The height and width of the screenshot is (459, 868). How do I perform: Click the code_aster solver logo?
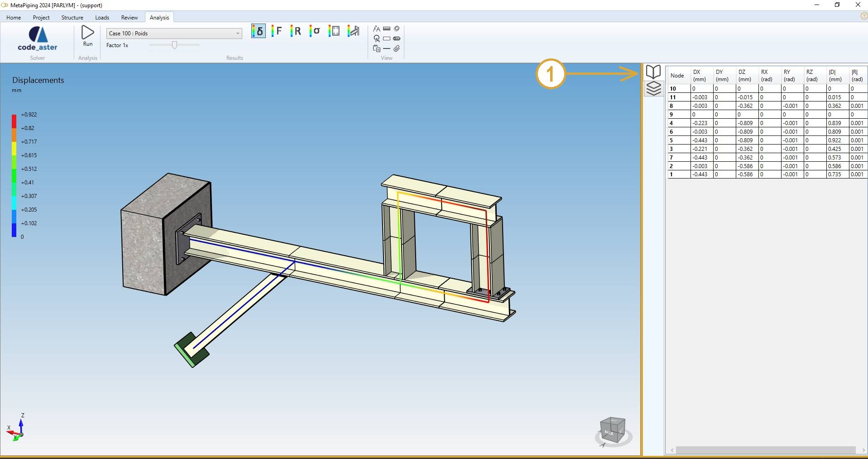[x=38, y=39]
